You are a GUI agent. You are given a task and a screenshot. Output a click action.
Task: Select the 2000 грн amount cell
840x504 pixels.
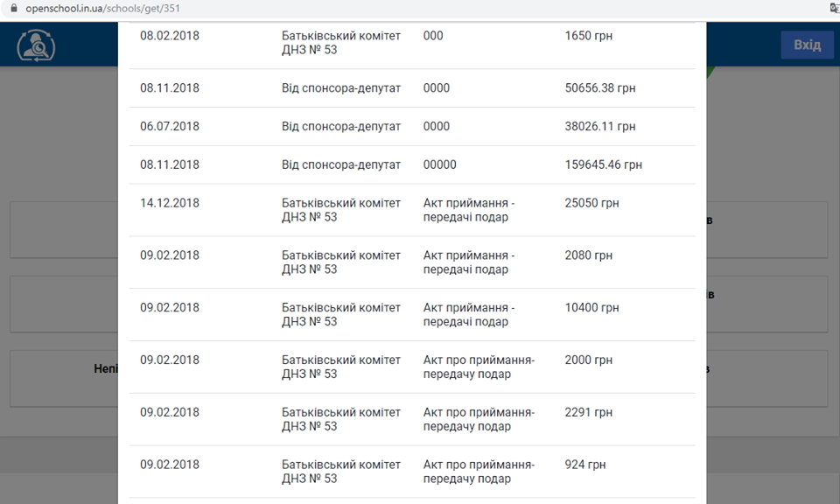(589, 360)
